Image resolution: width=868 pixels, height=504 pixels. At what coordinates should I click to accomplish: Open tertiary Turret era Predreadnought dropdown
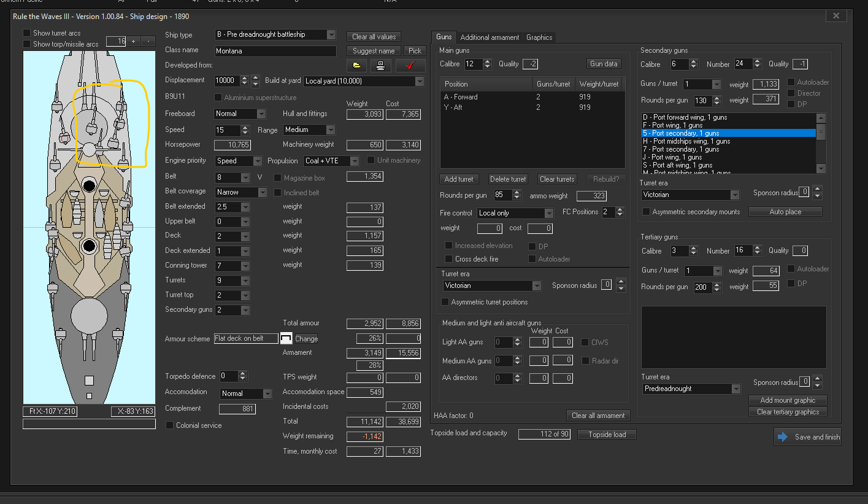736,389
